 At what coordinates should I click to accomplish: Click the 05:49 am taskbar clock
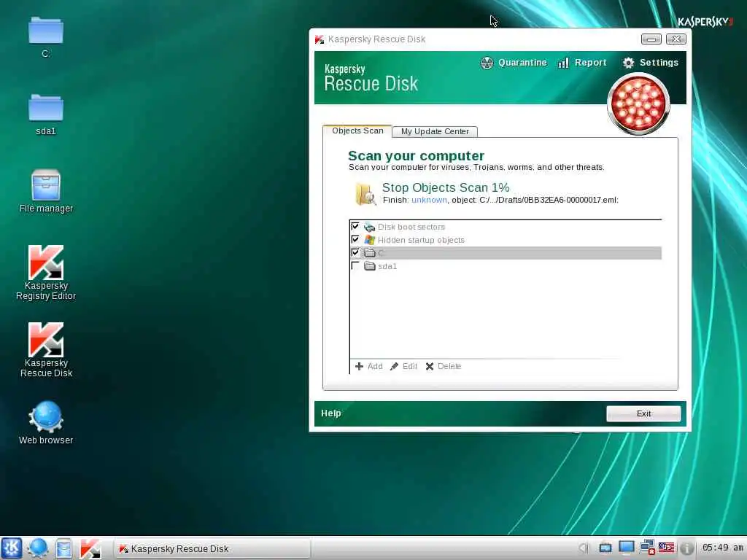tap(722, 548)
